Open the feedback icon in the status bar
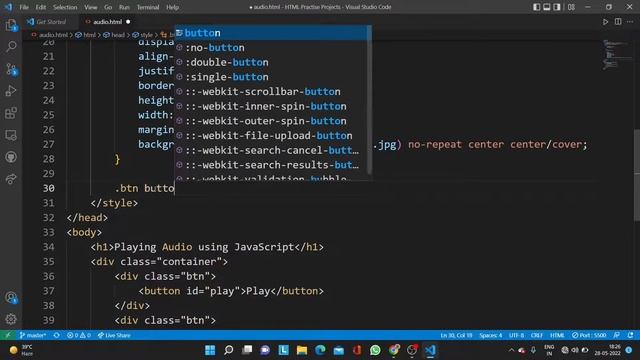 pos(617,335)
